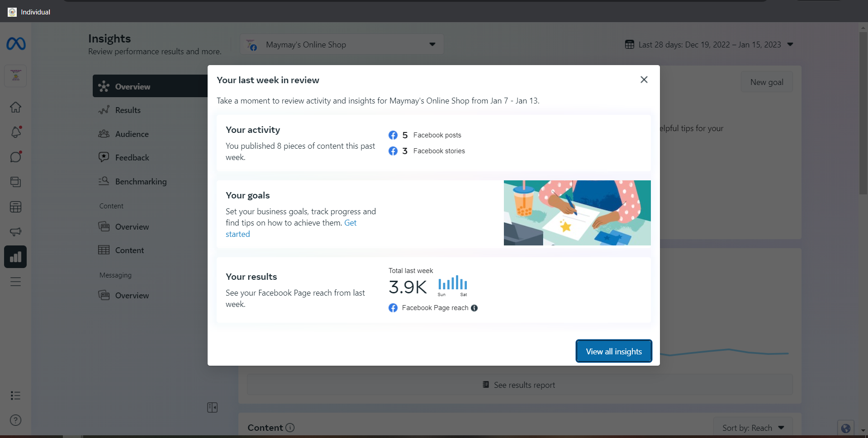The image size is (868, 438).
Task: Open the Content item in sidebar
Action: click(x=129, y=250)
